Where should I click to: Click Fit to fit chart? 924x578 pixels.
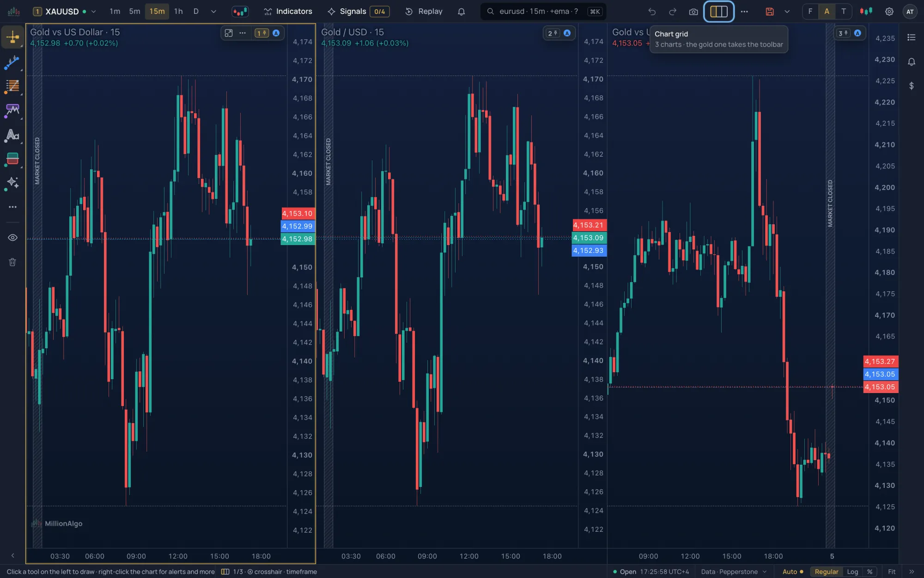point(892,572)
